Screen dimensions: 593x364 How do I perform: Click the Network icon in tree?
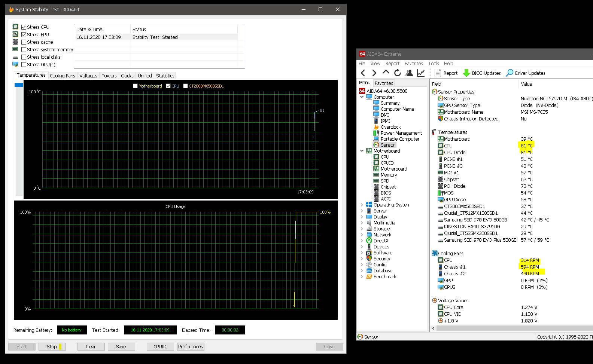[369, 235]
